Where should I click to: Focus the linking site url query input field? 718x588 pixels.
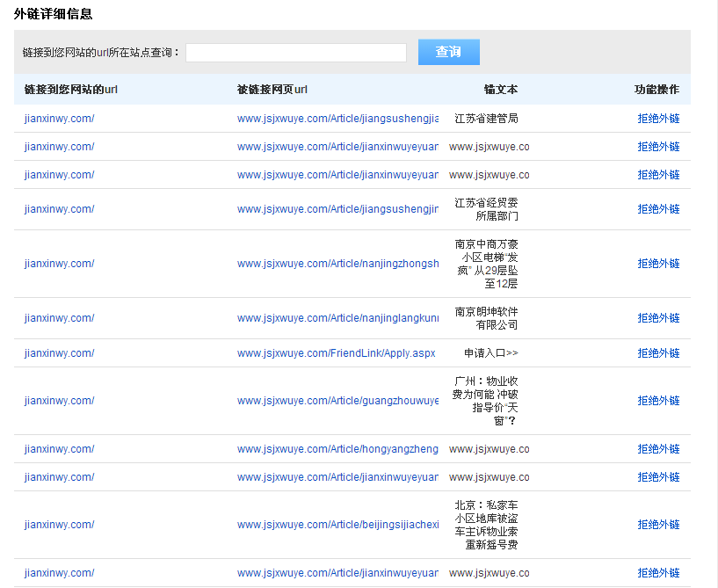pos(295,53)
